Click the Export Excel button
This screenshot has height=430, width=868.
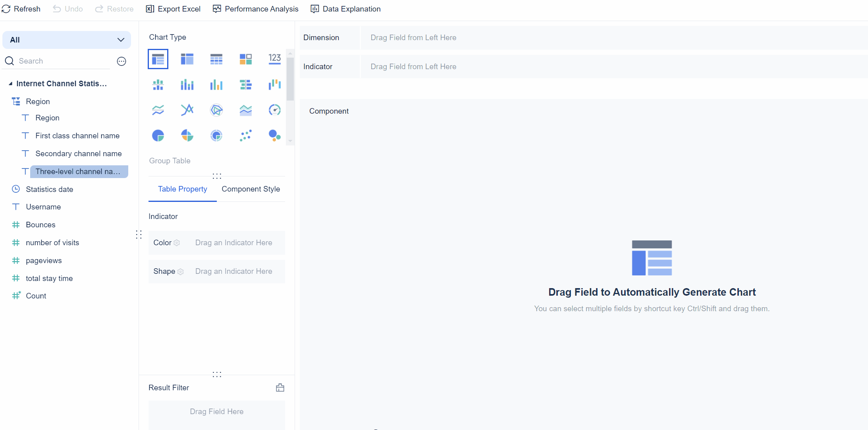(173, 9)
